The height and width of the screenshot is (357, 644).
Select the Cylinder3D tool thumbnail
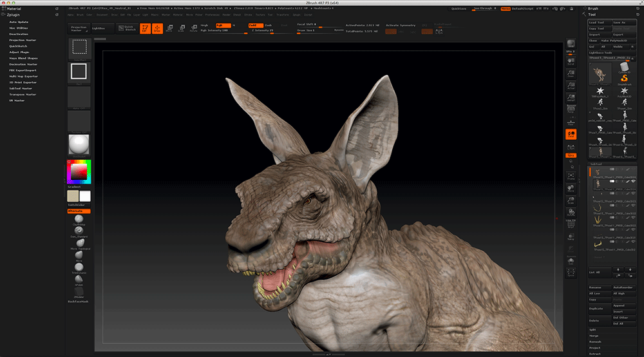tap(624, 68)
